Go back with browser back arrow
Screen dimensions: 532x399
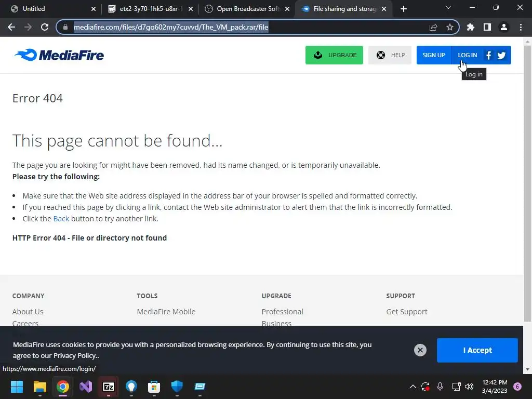[x=11, y=27]
